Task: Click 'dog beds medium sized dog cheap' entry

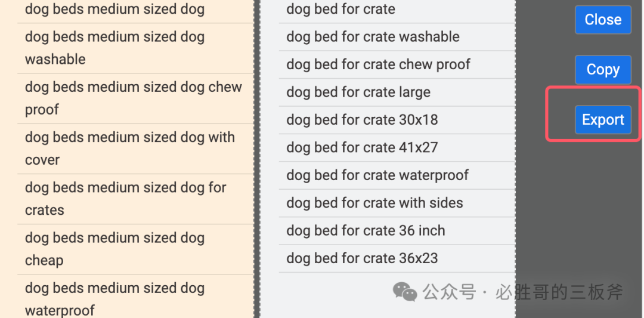Action: [135, 249]
